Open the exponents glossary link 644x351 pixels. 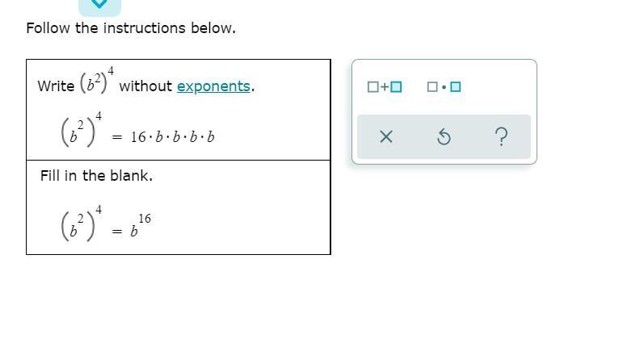[x=214, y=86]
